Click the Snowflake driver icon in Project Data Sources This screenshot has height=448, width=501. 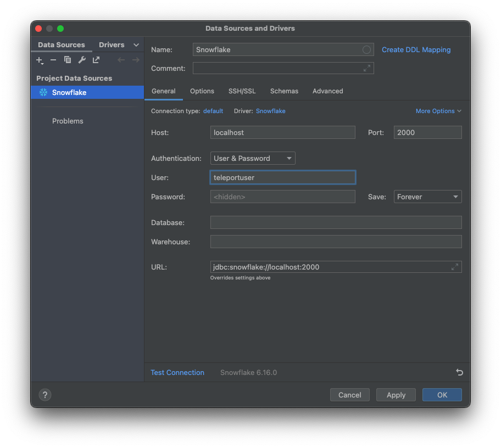[x=43, y=92]
